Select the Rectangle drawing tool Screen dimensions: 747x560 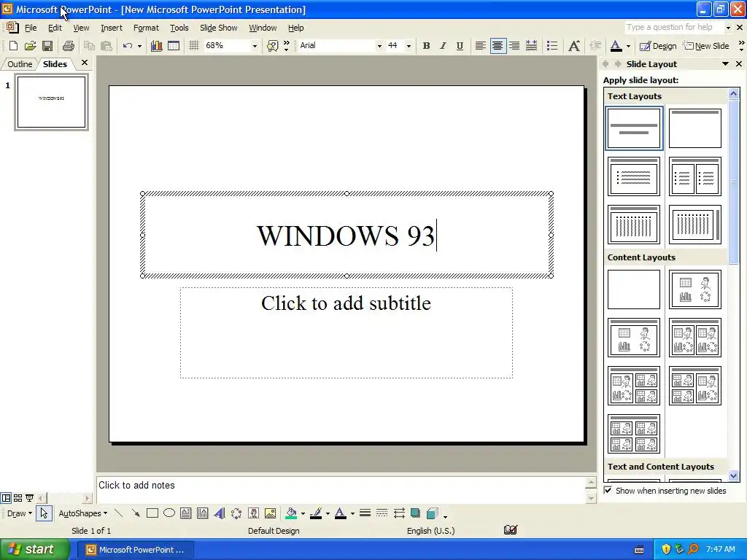click(x=152, y=513)
